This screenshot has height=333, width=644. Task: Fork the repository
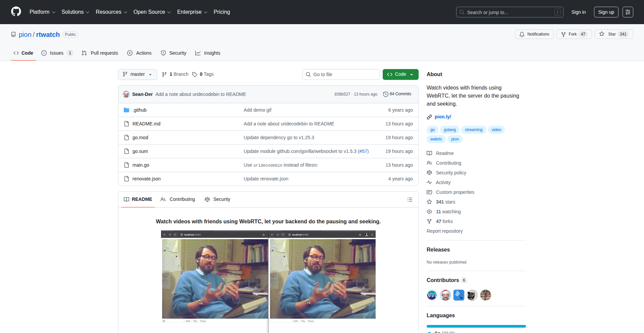573,34
